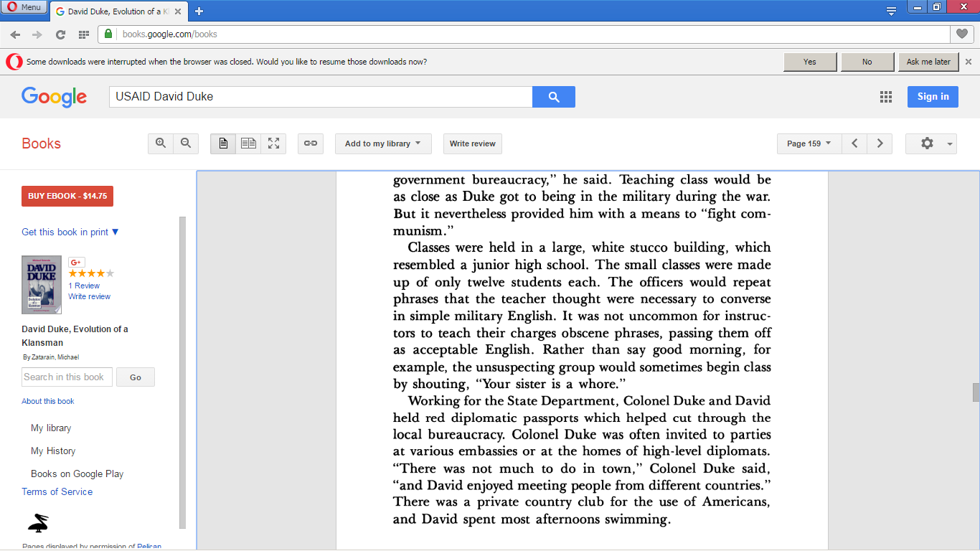Click the Search in this book field
This screenshot has height=551, width=980.
[67, 377]
